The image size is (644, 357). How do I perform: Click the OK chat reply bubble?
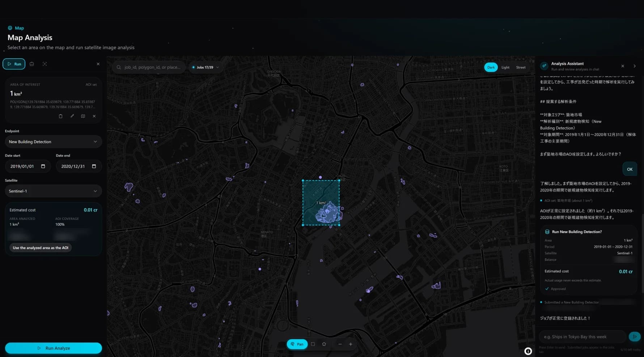coord(630,169)
